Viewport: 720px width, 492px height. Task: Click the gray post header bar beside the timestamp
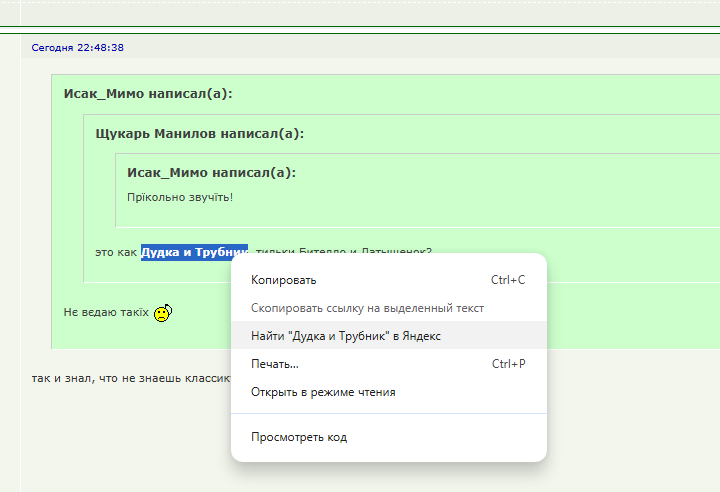[x=400, y=47]
